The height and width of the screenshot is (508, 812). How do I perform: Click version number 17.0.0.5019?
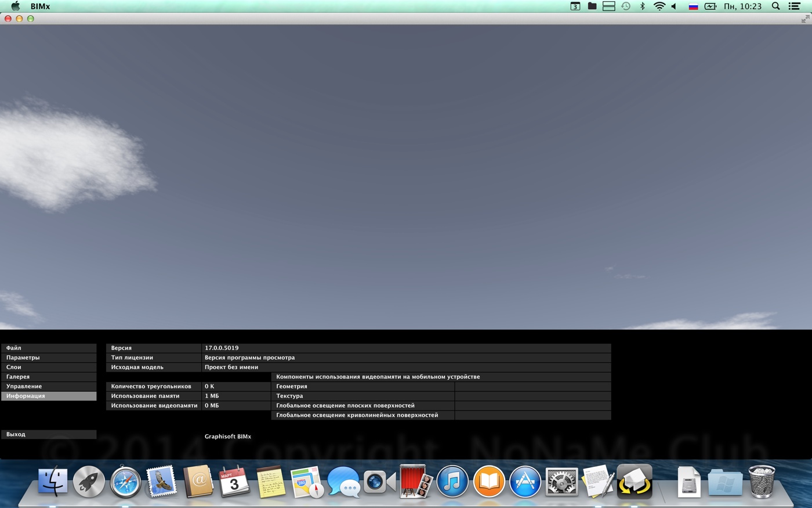point(222,348)
